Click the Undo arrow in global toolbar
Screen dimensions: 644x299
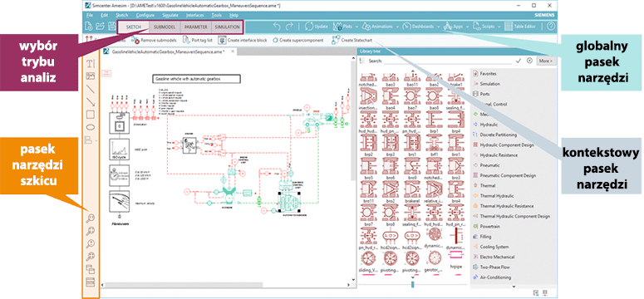277,27
